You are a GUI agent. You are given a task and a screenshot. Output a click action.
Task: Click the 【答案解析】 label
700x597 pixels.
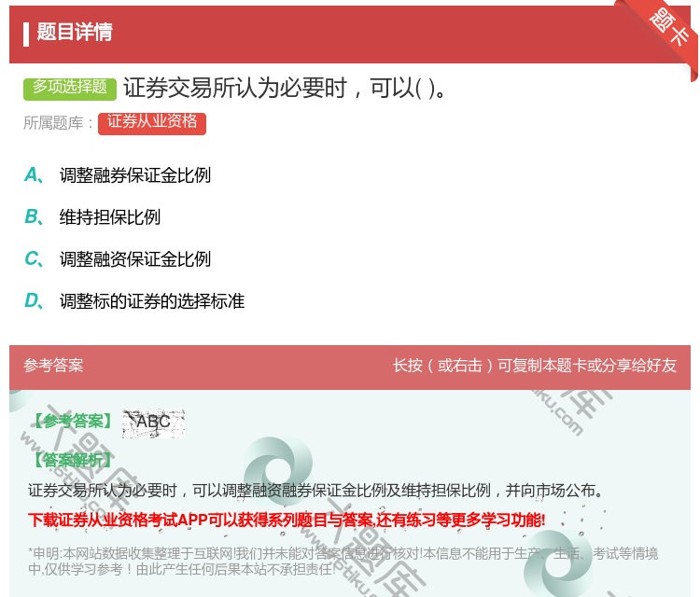(73, 460)
